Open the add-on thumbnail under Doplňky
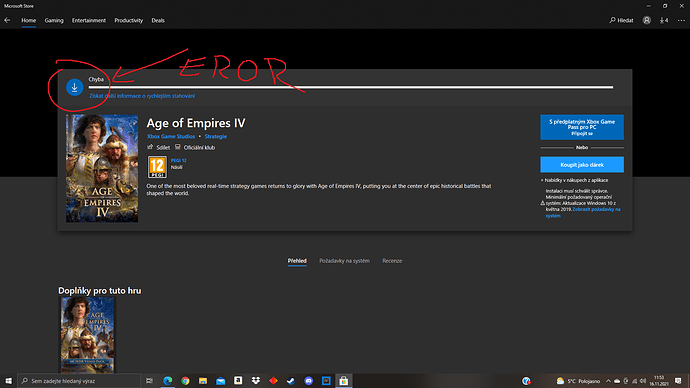This screenshot has height=388, width=690. click(x=88, y=335)
